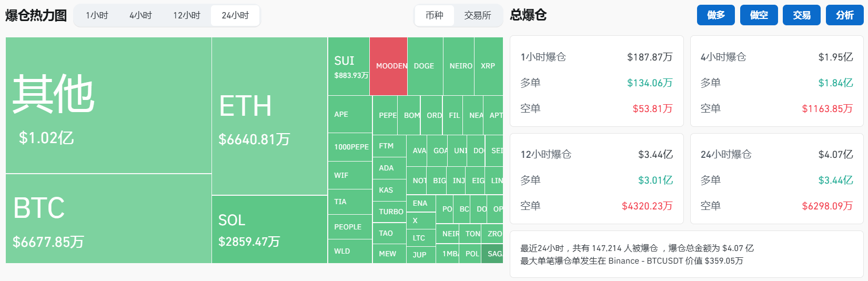Click the 1000PEPE heatmap tile
Screen dimensions: 868x281
[x=350, y=147]
